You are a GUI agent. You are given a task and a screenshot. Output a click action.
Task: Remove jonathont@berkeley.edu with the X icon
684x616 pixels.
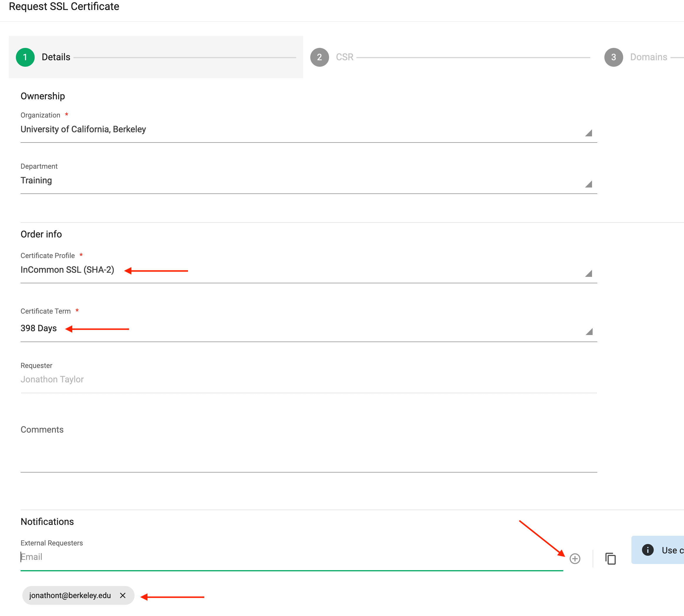click(x=123, y=595)
